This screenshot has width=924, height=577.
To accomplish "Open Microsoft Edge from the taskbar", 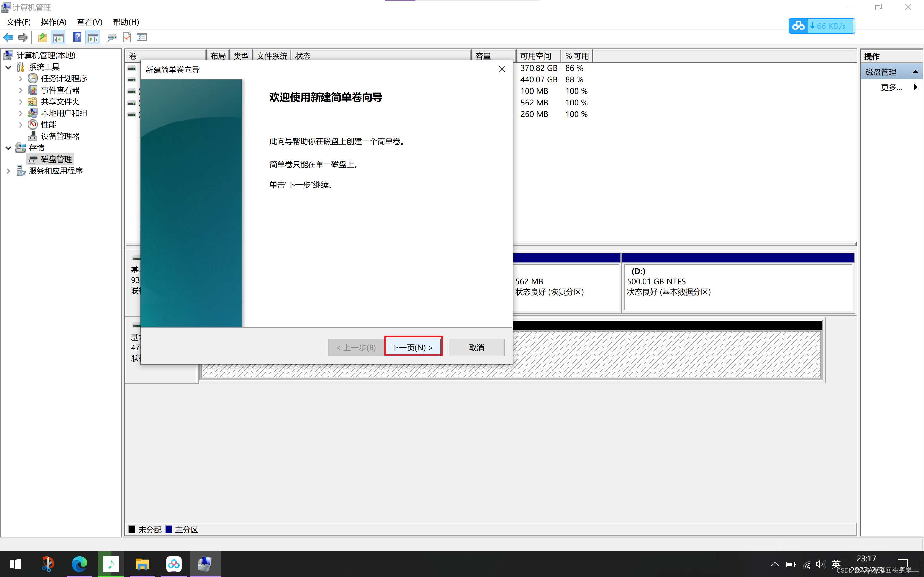I will coord(80,564).
